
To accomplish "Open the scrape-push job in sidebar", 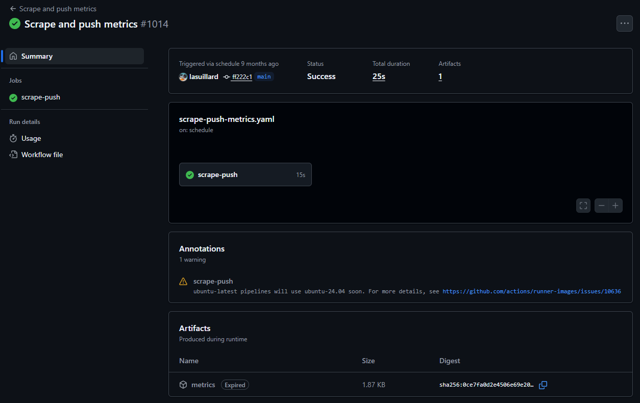I will [40, 98].
